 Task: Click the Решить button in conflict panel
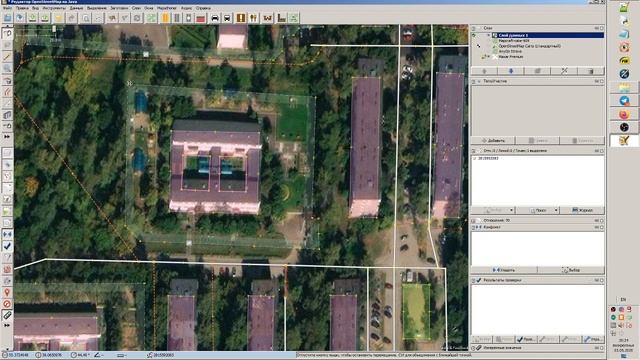pos(504,270)
